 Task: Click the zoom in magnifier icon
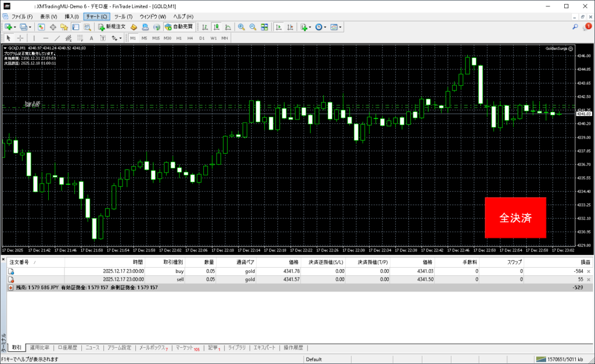tap(241, 27)
